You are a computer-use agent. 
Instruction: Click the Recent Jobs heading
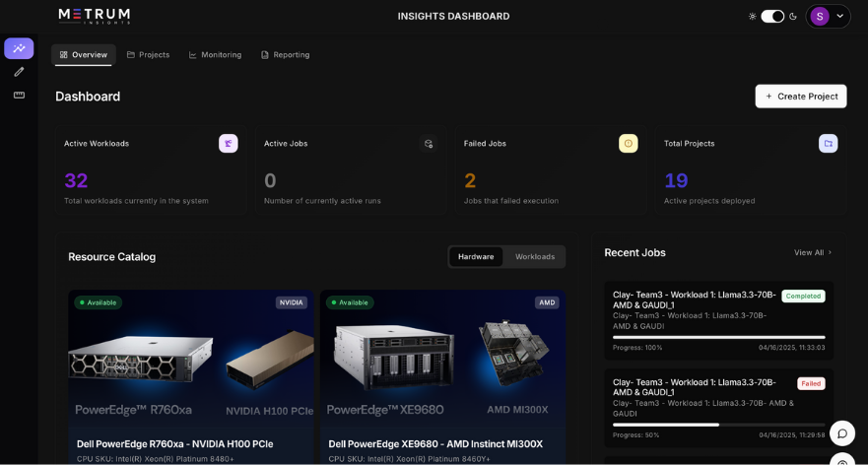point(634,252)
